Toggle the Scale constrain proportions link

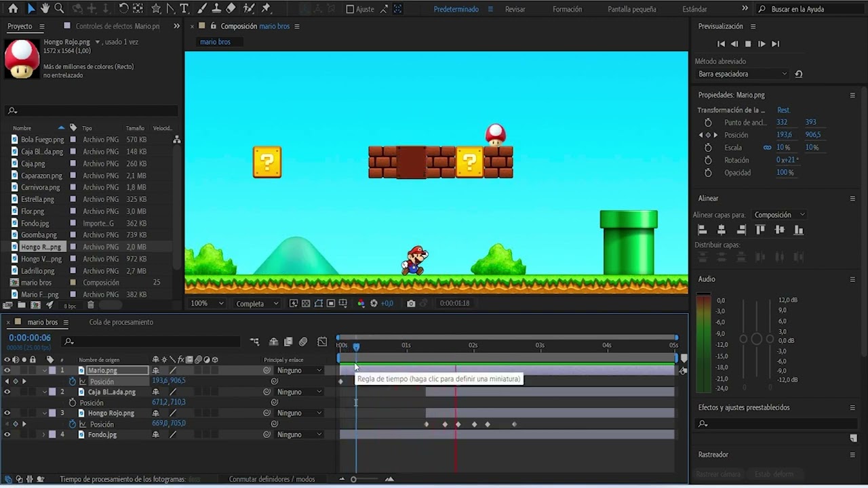(768, 147)
